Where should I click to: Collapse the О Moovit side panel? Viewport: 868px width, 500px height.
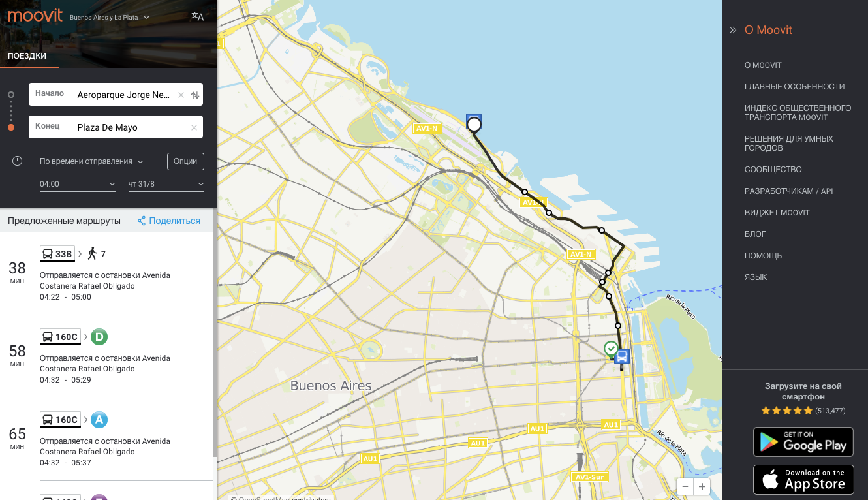point(733,30)
